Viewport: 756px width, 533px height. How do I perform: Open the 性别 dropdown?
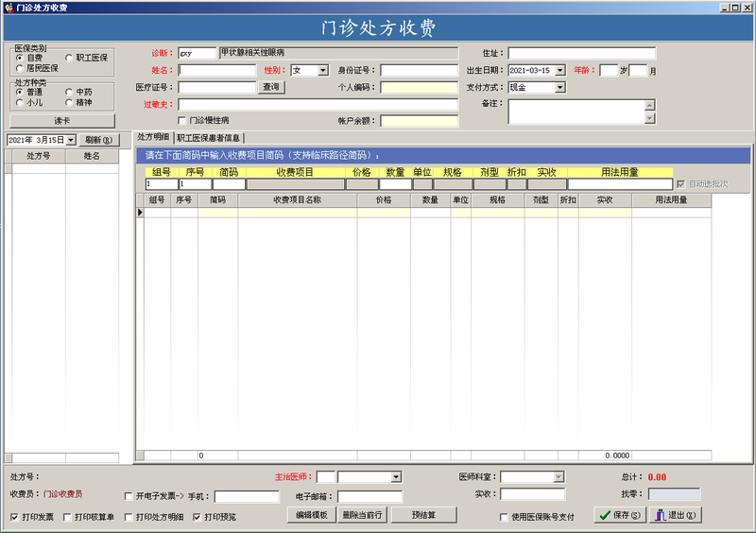coord(323,71)
